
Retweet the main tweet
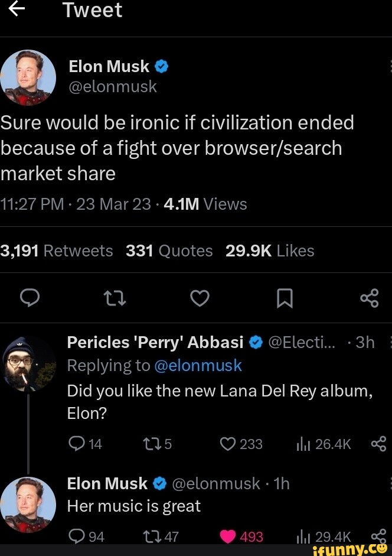point(115,298)
